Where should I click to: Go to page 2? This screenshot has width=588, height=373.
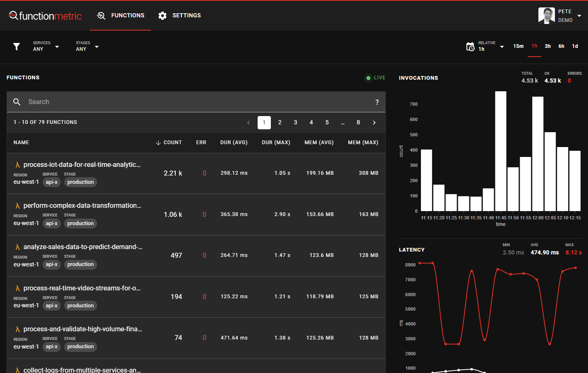280,123
